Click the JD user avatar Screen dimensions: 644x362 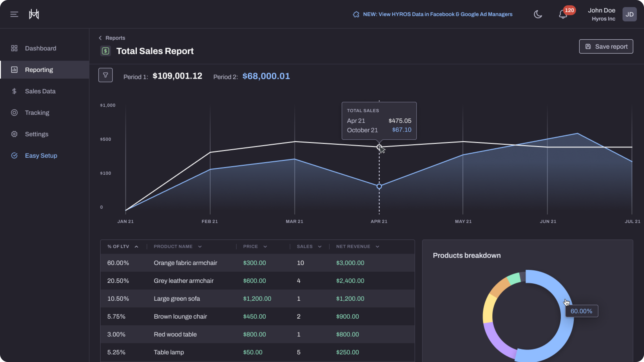629,14
